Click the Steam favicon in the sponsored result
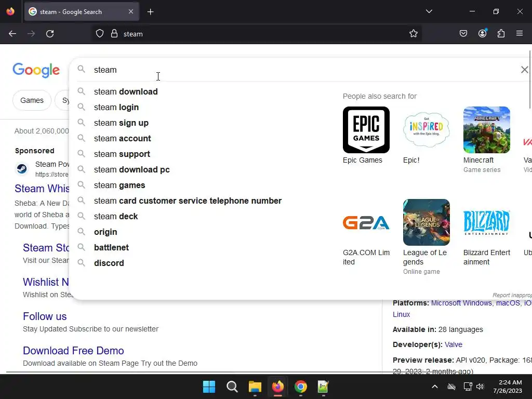 click(22, 169)
